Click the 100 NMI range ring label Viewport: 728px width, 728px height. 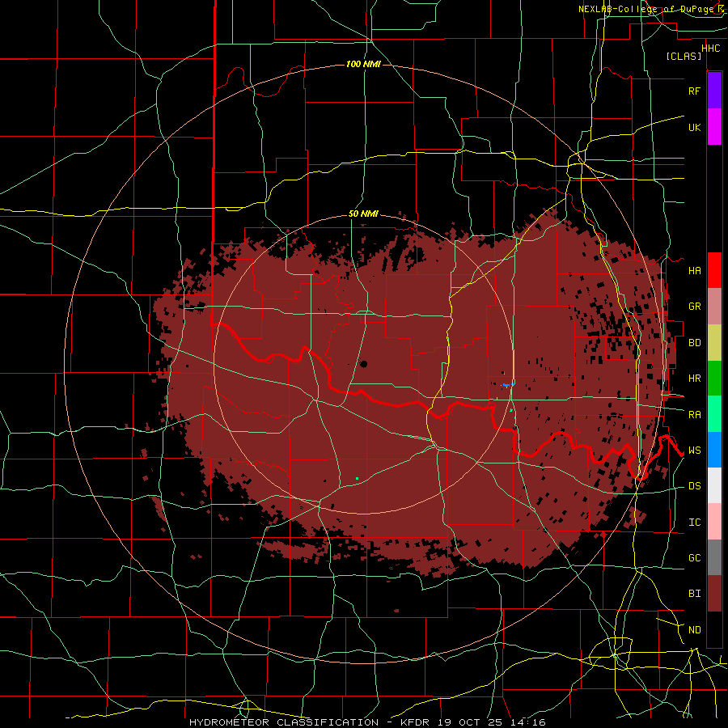(363, 64)
